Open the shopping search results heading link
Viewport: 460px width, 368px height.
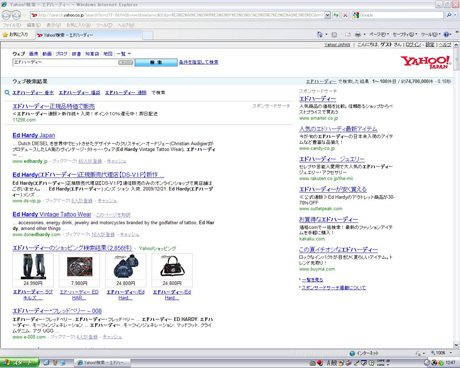tap(72, 248)
